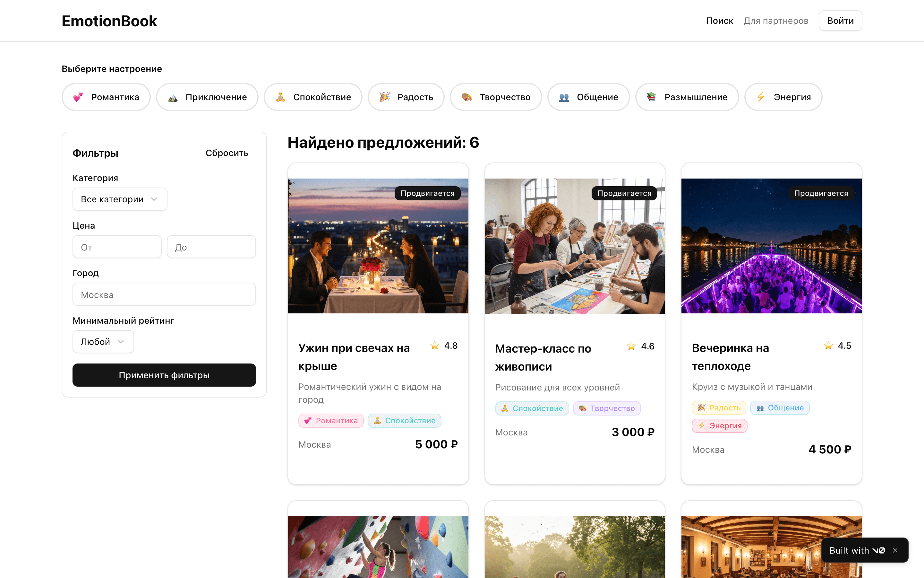The width and height of the screenshot is (924, 578).
Task: Click the heart icon in Романтика chip
Action: (x=78, y=97)
